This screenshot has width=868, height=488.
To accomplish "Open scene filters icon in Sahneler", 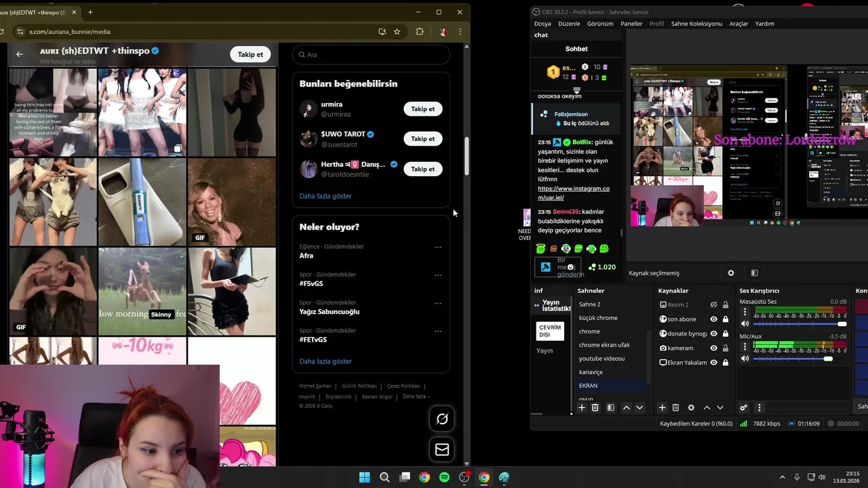I will tap(610, 407).
